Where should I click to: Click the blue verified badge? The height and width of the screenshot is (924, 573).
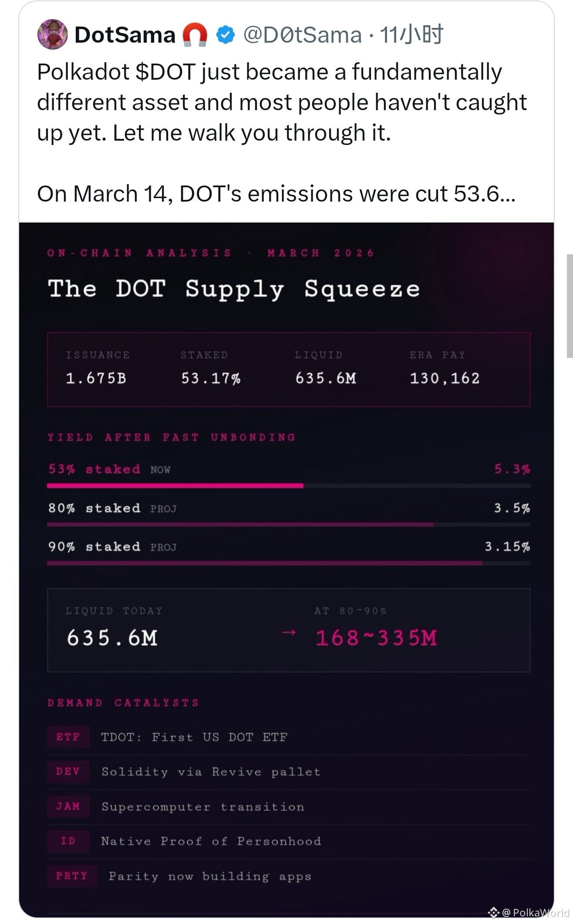pyautogui.click(x=226, y=35)
